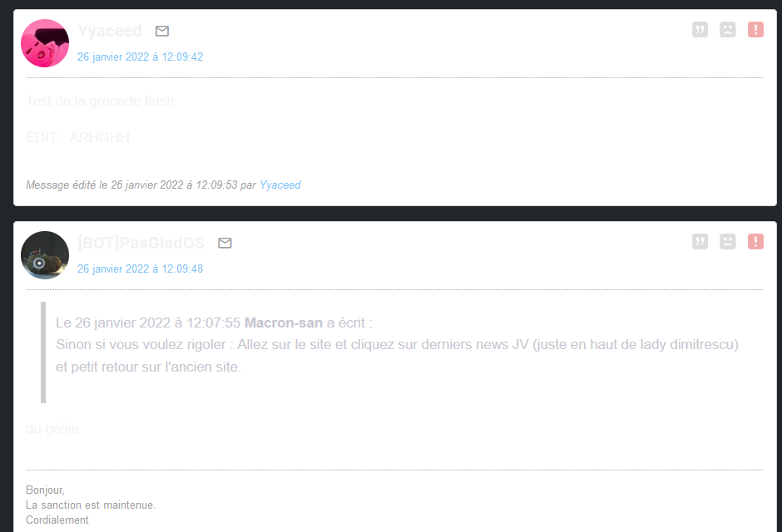Blacklist [BOT]PasGladOS using the sad face icon

pos(728,242)
